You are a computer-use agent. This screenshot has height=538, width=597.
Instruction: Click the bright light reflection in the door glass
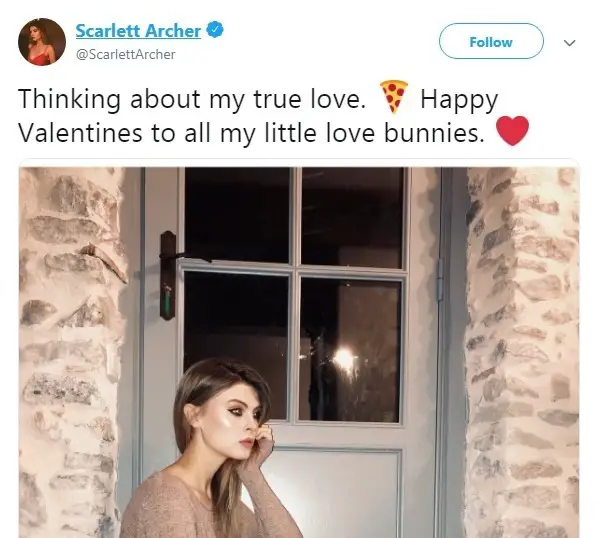pos(344,359)
